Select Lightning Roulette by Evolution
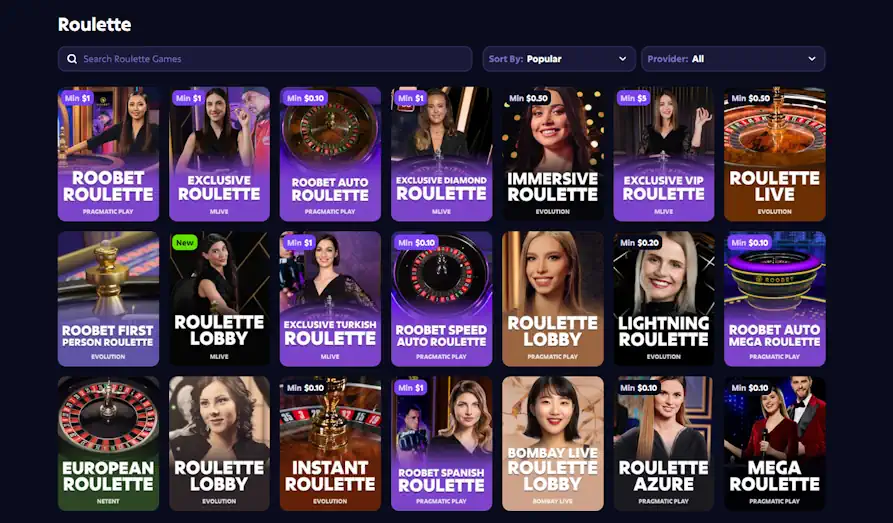Image resolution: width=893 pixels, height=523 pixels. click(x=663, y=299)
